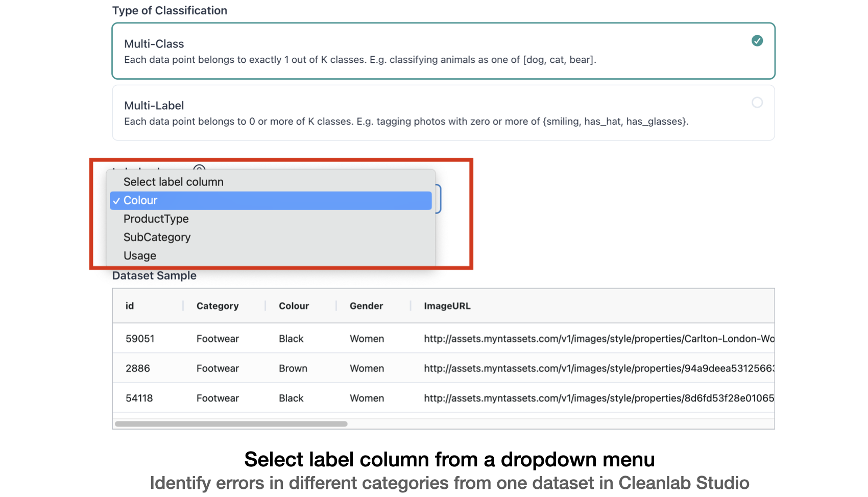The image size is (868, 497).
Task: Open the image URL for row 59051
Action: pos(598,339)
